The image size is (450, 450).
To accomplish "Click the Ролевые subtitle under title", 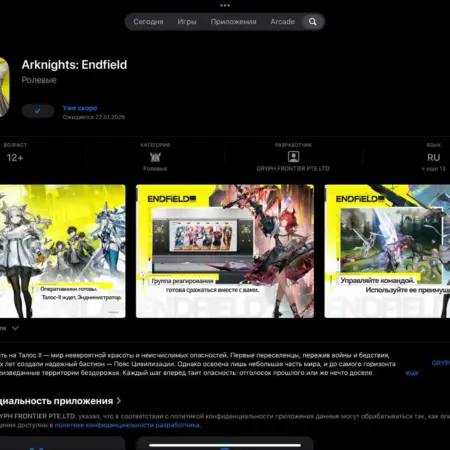I will pyautogui.click(x=39, y=80).
